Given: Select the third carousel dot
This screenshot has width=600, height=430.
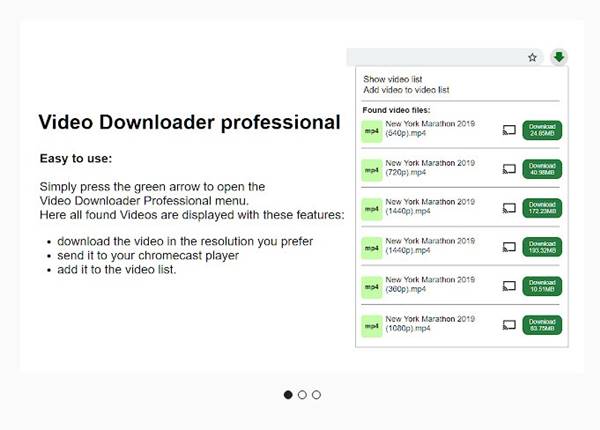Looking at the screenshot, I should click(x=316, y=395).
